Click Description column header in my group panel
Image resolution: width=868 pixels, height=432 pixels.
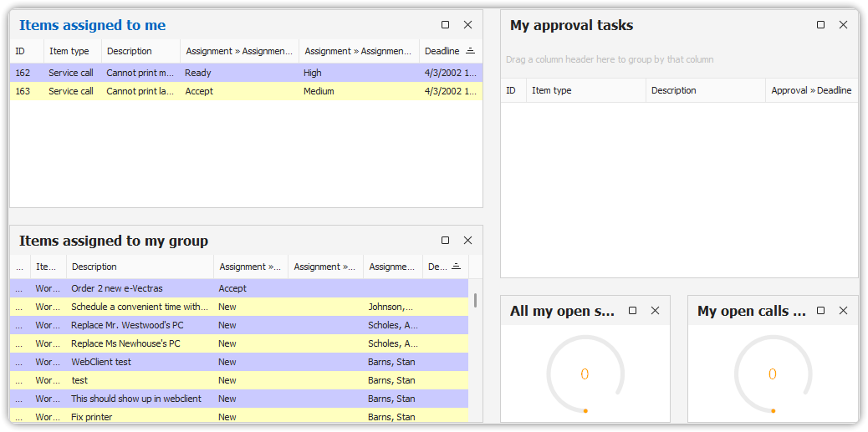click(139, 267)
